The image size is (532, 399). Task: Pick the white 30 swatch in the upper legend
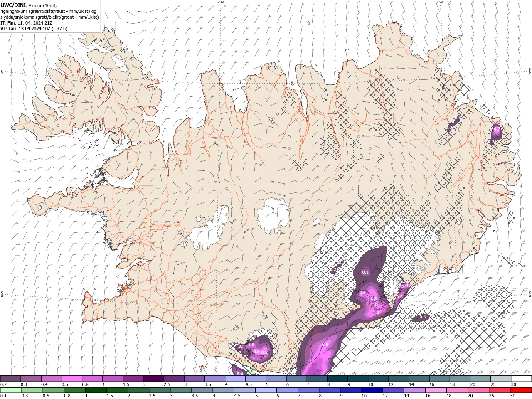tap(521, 379)
